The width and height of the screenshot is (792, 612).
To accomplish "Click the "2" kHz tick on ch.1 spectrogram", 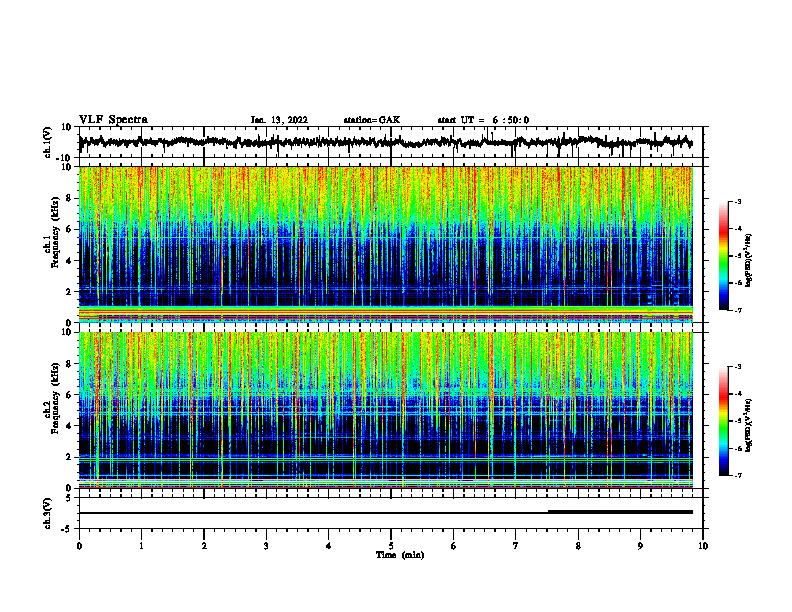I will coord(71,292).
